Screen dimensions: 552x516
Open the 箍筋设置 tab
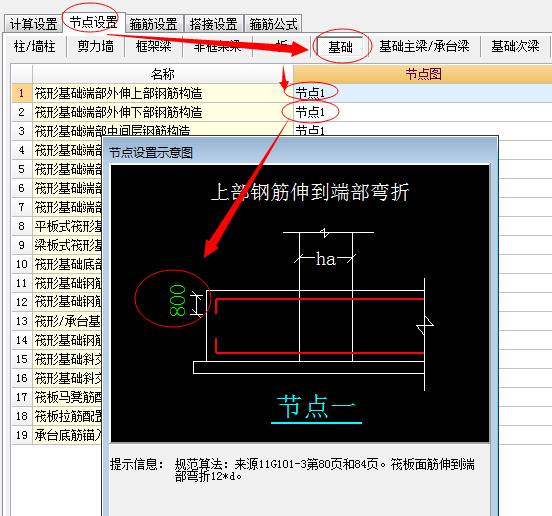[x=153, y=24]
